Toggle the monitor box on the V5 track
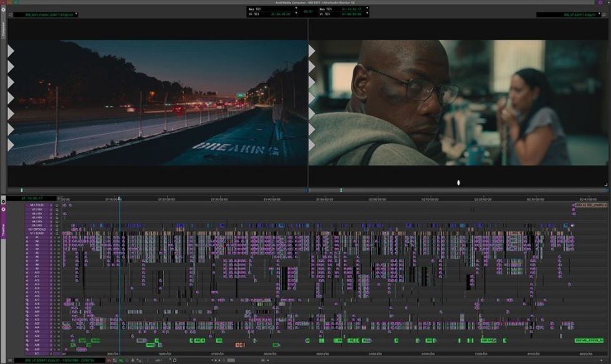The height and width of the screenshot is (364, 611). click(x=57, y=218)
